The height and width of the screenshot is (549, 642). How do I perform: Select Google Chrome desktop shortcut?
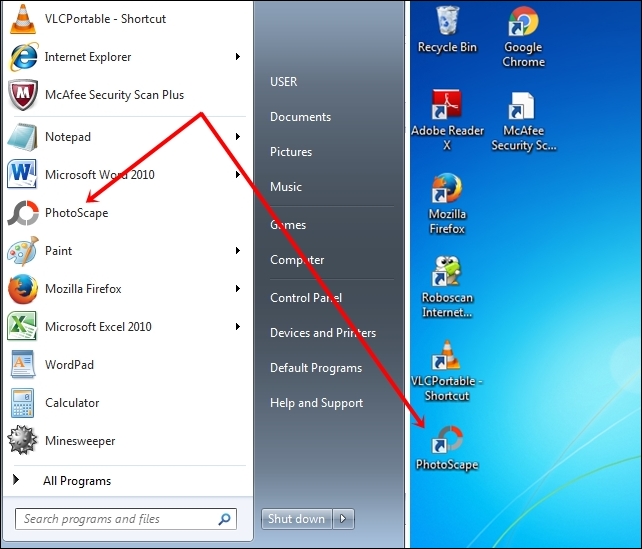click(x=524, y=37)
